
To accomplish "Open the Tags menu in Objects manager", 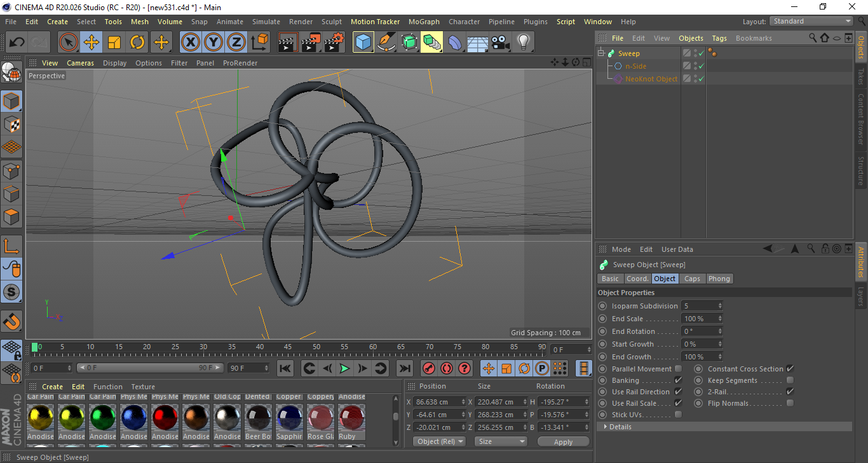I will [x=719, y=38].
